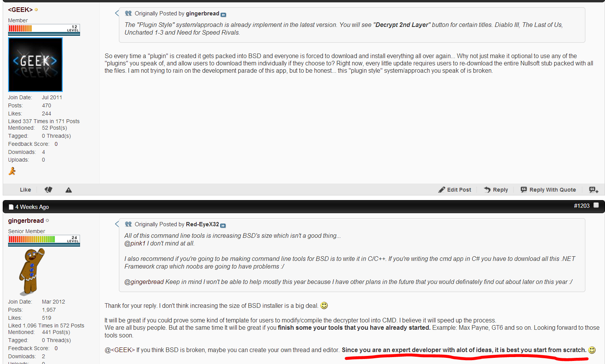Open post number #1203 permalink

point(582,206)
